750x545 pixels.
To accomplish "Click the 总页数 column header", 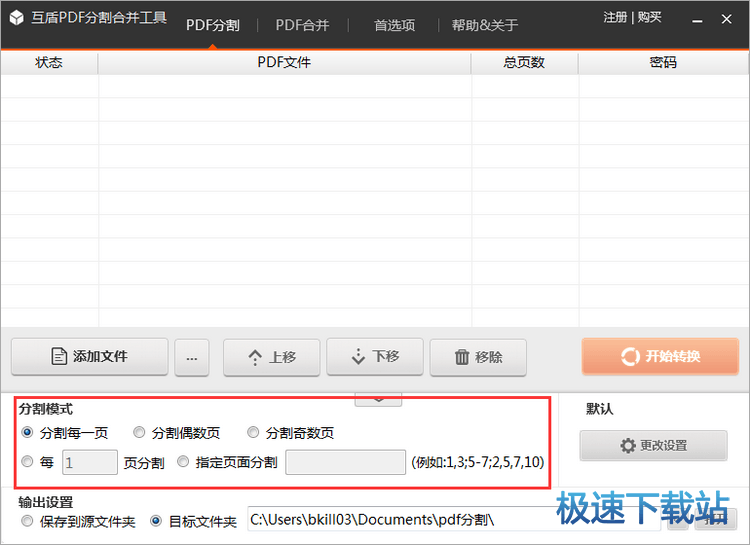I will 525,63.
